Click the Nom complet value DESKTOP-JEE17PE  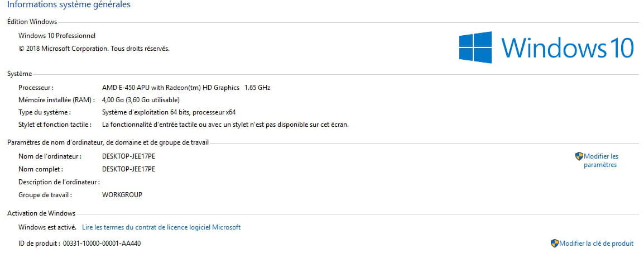coord(128,169)
